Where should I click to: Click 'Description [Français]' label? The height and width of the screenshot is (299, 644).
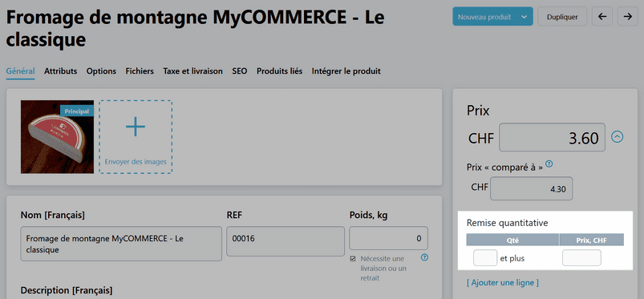coord(67,290)
